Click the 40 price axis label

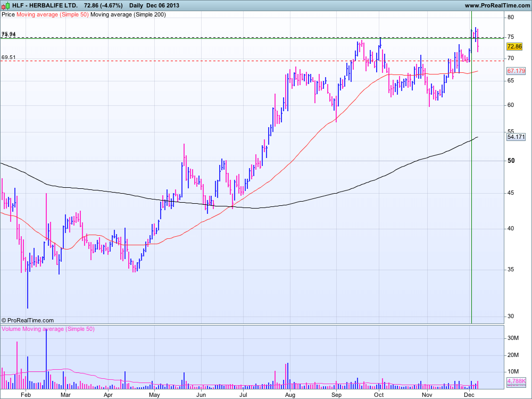[x=511, y=229]
